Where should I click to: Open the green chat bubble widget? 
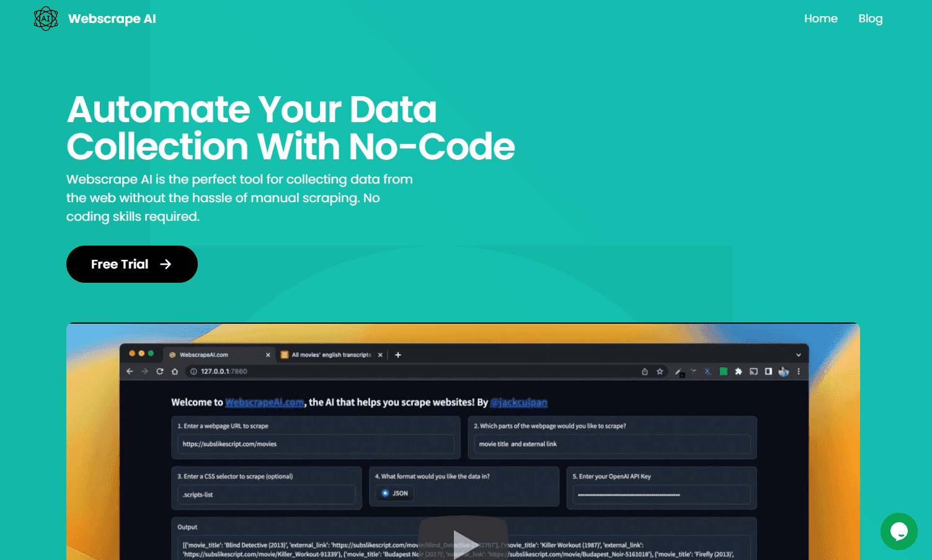(x=899, y=531)
